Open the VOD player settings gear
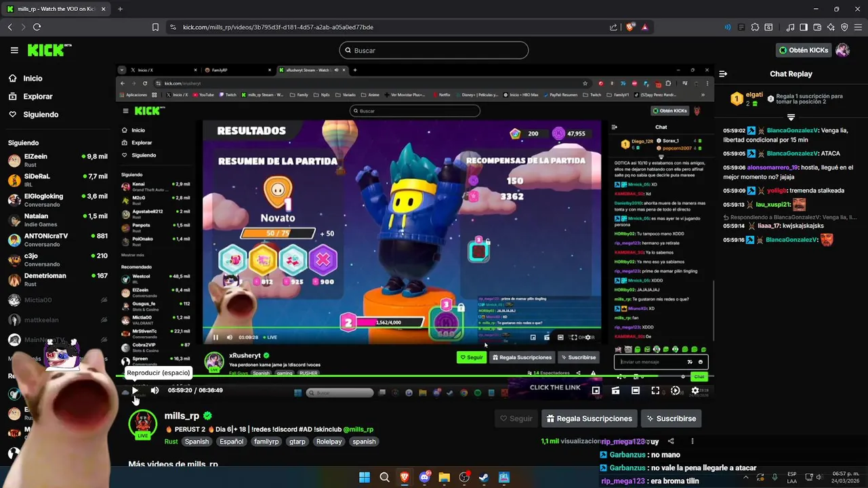The image size is (868, 488). (695, 390)
